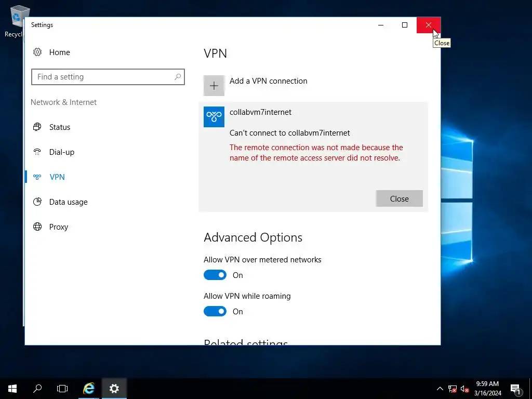This screenshot has height=399, width=532.
Task: Open the Proxy settings page
Action: 59,227
